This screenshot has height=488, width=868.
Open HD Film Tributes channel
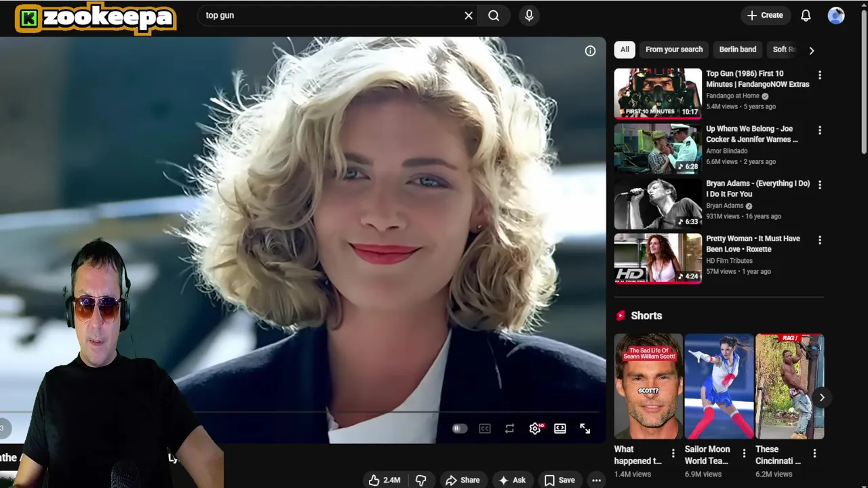tap(730, 261)
